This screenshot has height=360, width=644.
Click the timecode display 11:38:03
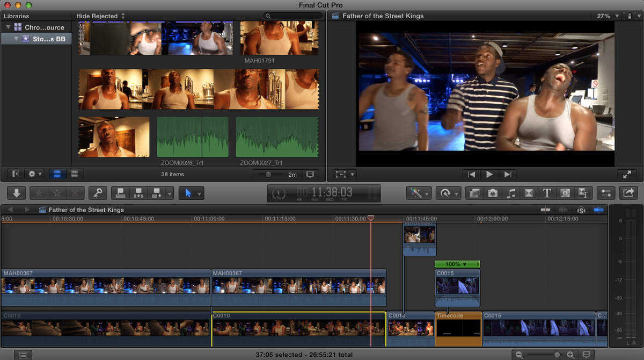click(x=324, y=192)
